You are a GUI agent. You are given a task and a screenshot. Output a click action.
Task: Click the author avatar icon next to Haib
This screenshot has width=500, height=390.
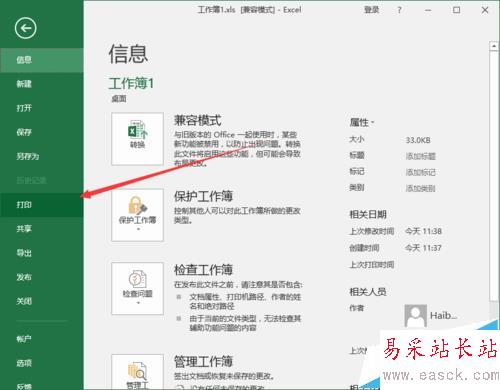tap(415, 315)
